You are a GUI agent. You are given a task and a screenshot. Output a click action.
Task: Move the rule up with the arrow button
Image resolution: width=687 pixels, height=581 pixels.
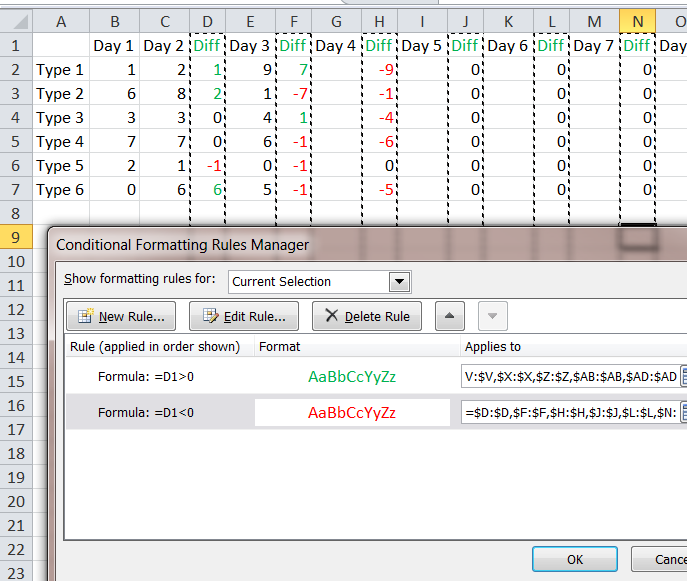click(x=450, y=316)
